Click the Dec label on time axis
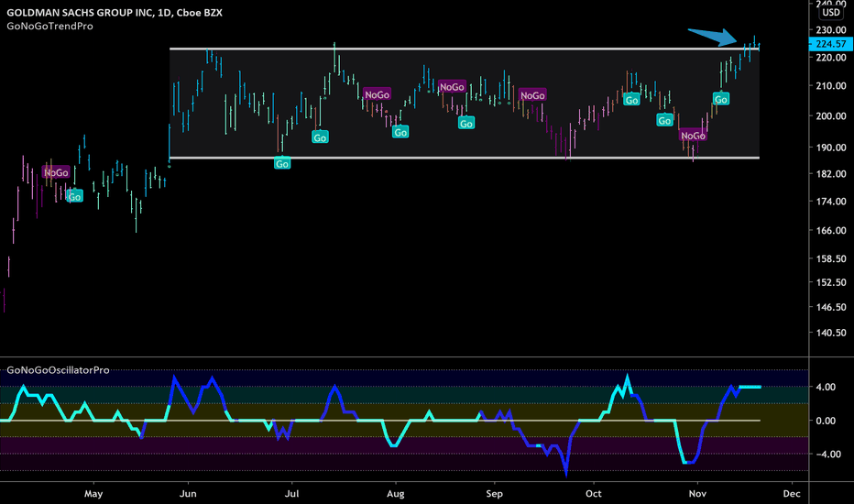 click(792, 494)
